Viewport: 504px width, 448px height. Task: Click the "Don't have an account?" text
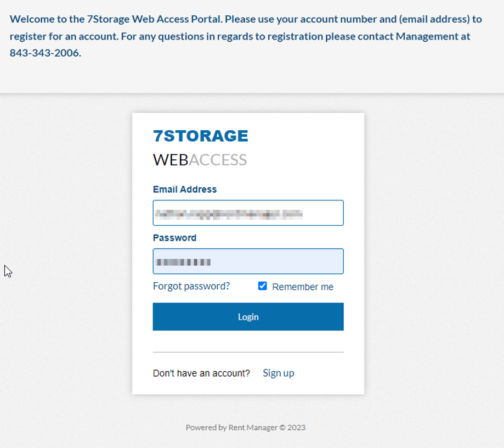coord(201,373)
